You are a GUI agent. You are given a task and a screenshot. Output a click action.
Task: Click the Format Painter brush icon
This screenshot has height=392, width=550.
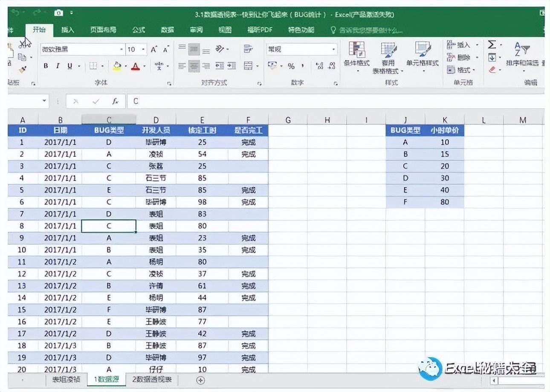[23, 69]
